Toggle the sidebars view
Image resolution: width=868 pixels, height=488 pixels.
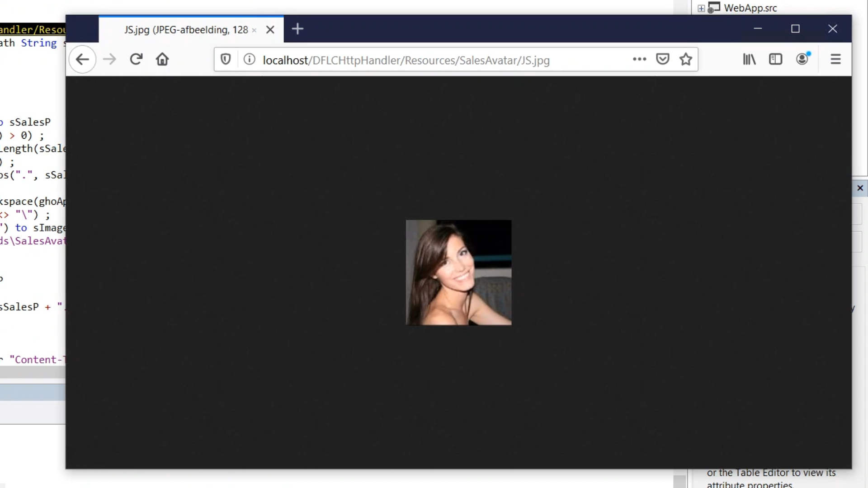pos(775,59)
